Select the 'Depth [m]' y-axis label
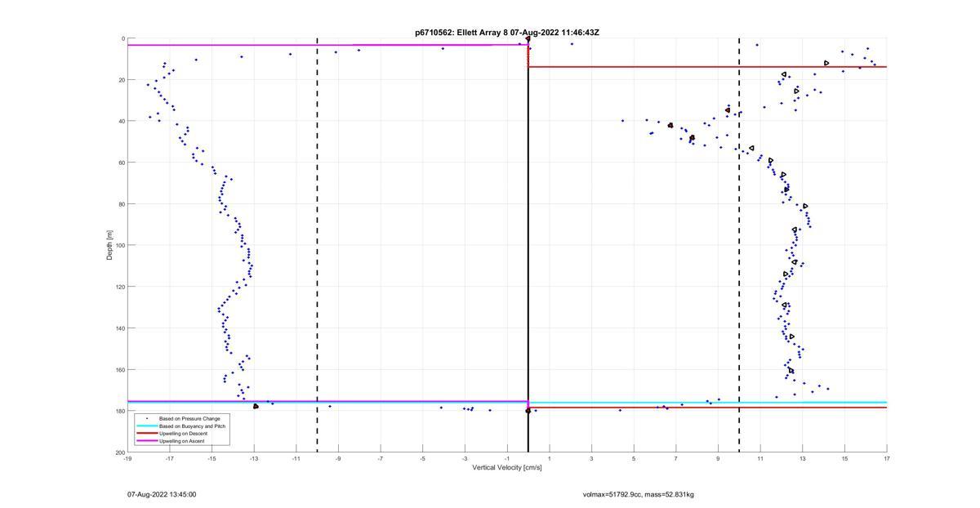 [x=109, y=245]
